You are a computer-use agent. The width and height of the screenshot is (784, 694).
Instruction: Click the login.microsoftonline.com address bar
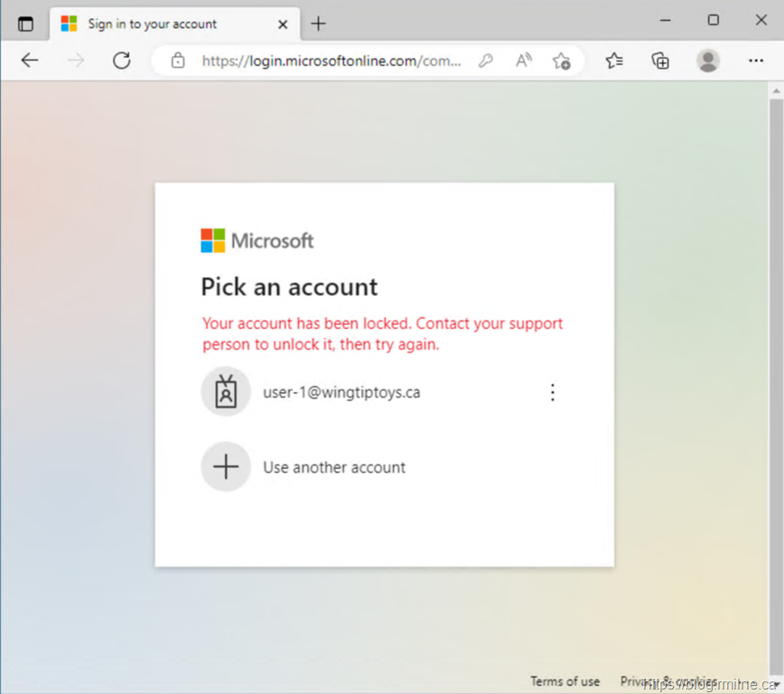tap(331, 61)
